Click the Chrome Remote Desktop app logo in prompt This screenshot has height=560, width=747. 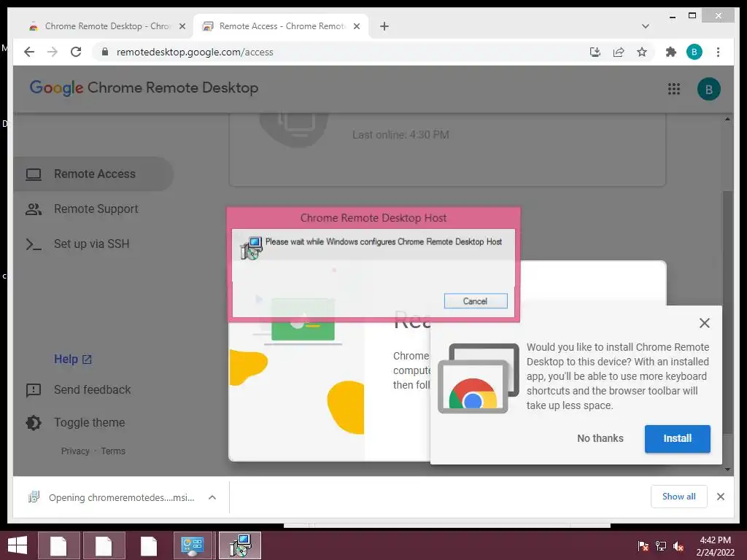tap(479, 378)
